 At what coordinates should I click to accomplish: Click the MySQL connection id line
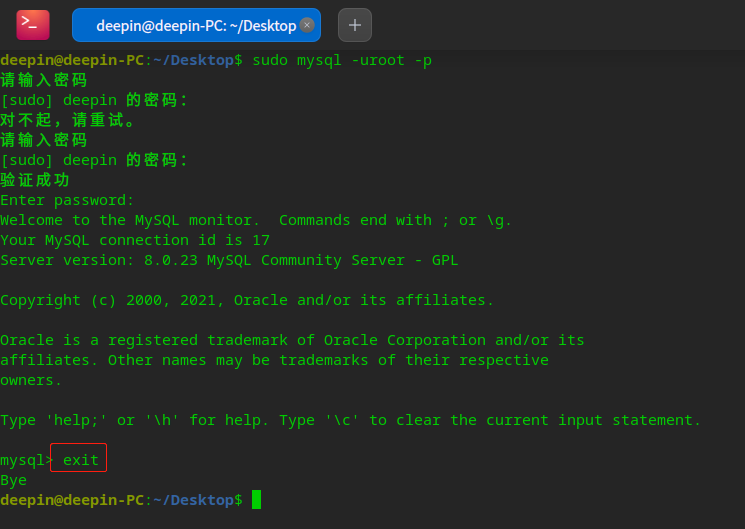pos(135,240)
